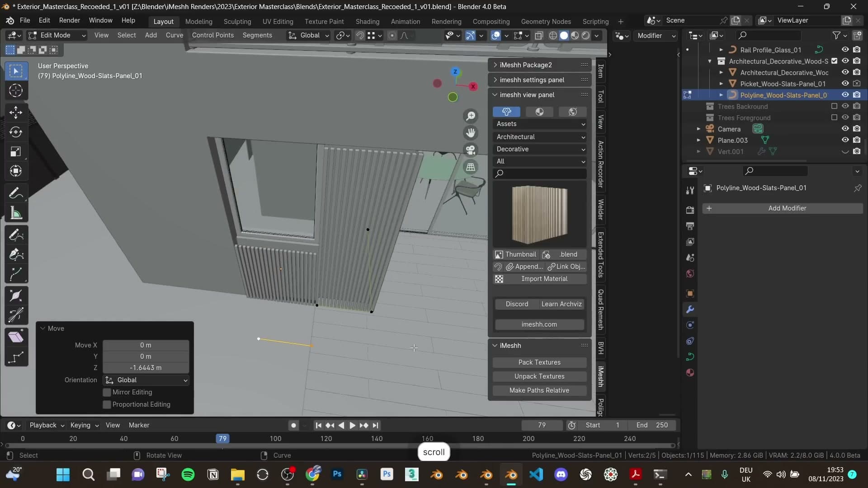Toggle Plane.003 viewport visibility

pos(845,140)
